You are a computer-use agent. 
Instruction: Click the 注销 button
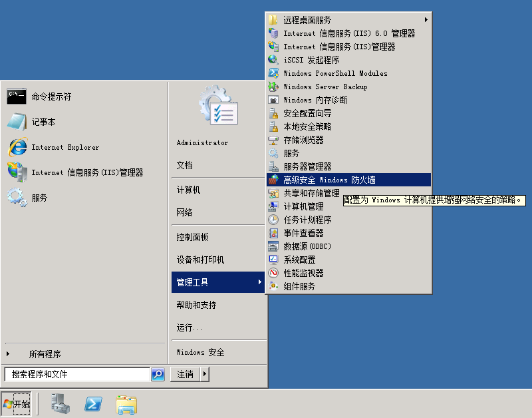(186, 374)
